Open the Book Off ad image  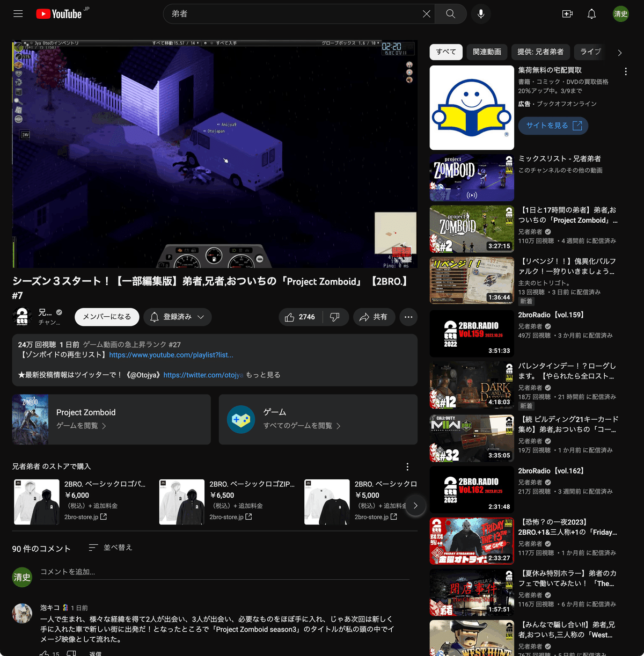pos(472,108)
